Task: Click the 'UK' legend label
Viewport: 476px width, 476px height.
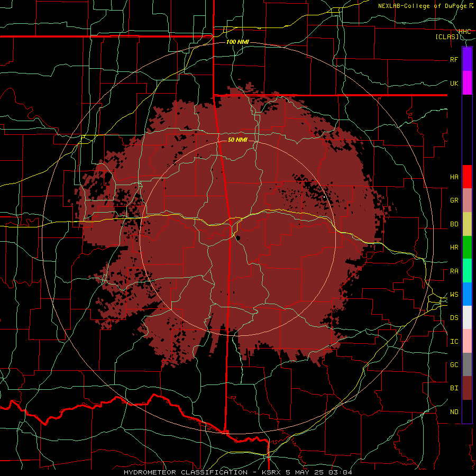Action: 454,83
